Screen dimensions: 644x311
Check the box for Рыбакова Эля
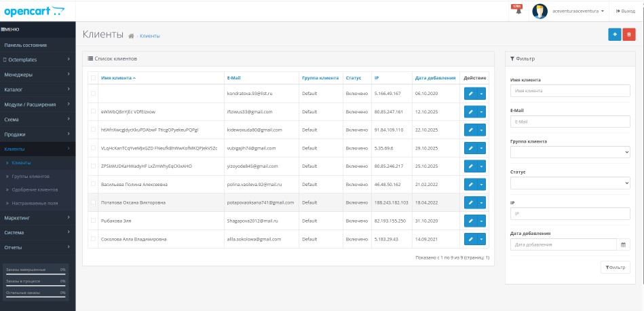coord(93,221)
